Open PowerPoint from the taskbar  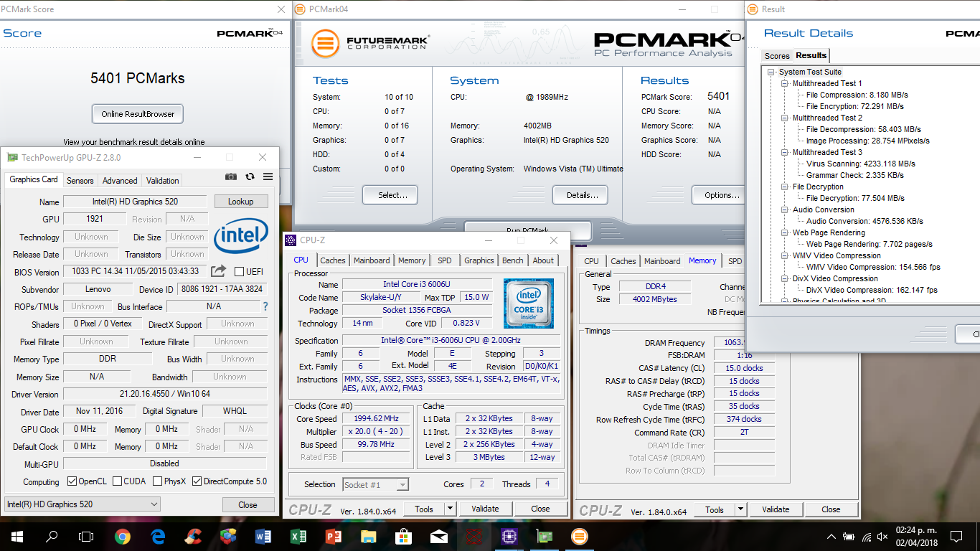333,536
